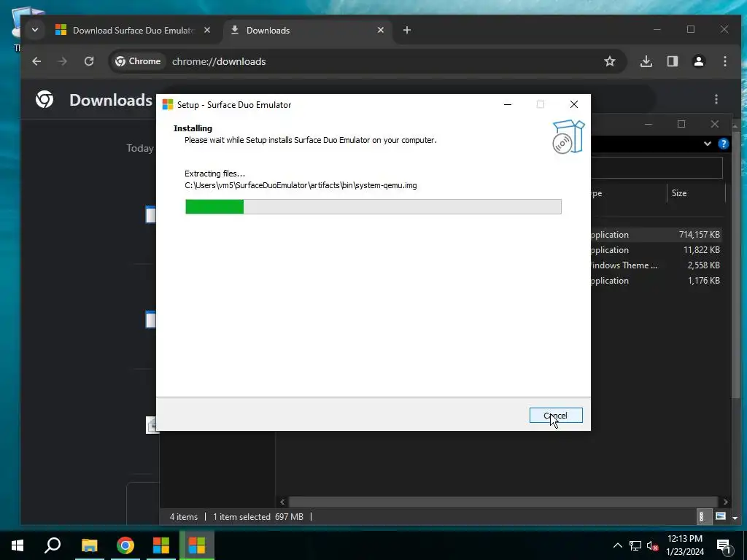Viewport: 747px width, 560px height.
Task: Open first Surface Duo taskbar icon
Action: coord(161,545)
